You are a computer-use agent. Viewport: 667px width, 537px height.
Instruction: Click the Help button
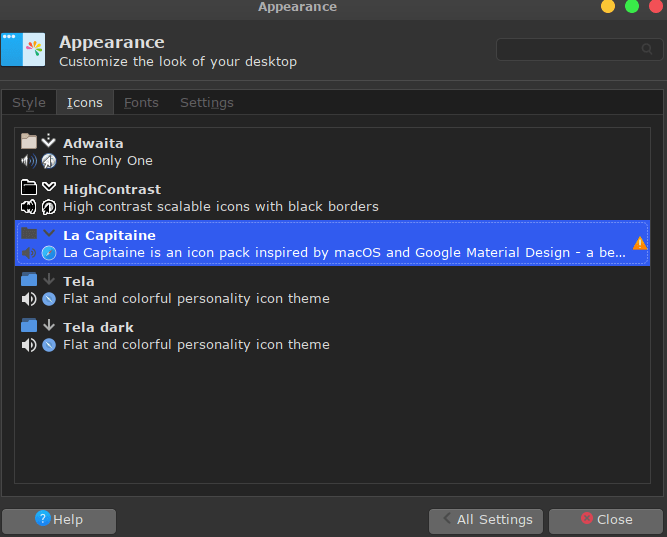59,520
